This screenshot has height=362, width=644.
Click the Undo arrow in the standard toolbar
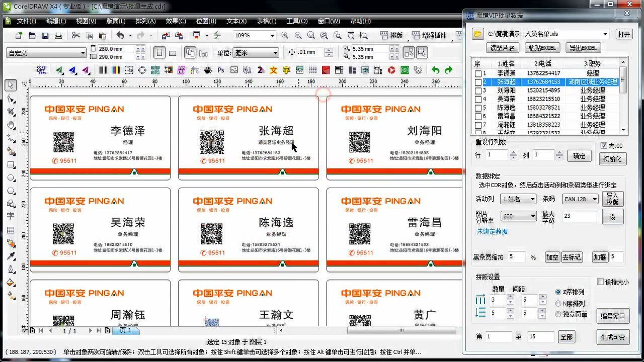[x=120, y=35]
